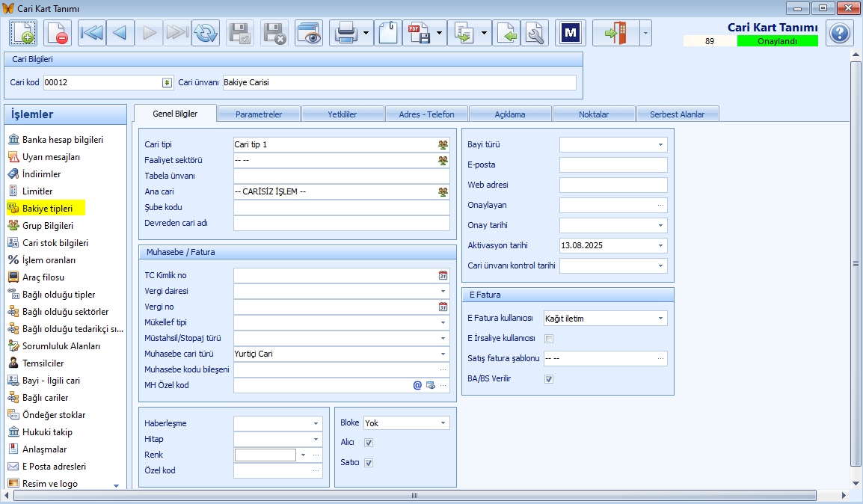Click the printer icon

[x=345, y=33]
